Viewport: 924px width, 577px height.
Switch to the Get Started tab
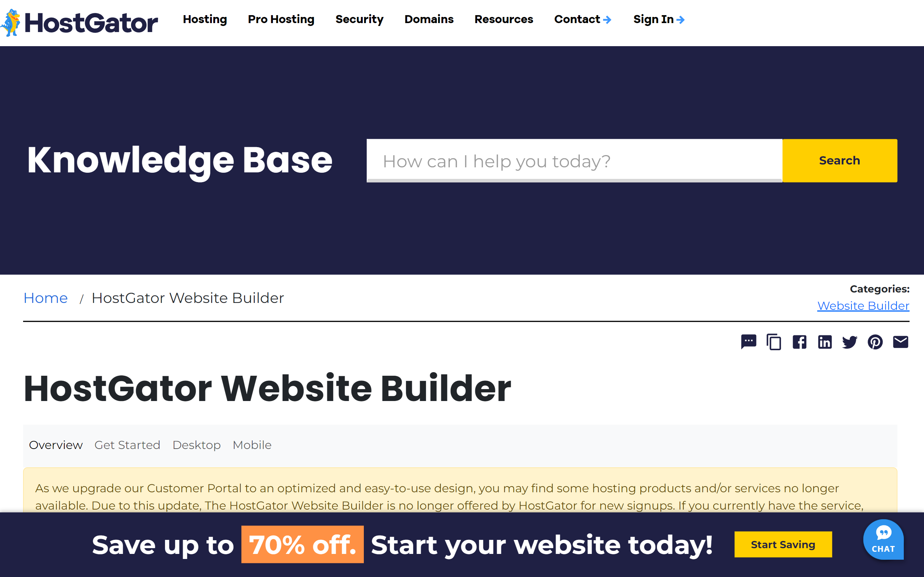coord(127,445)
